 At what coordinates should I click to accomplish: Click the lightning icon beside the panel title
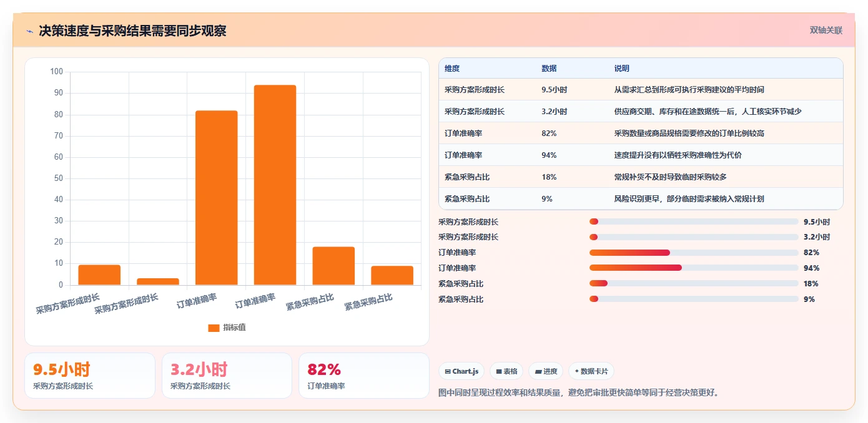(29, 31)
